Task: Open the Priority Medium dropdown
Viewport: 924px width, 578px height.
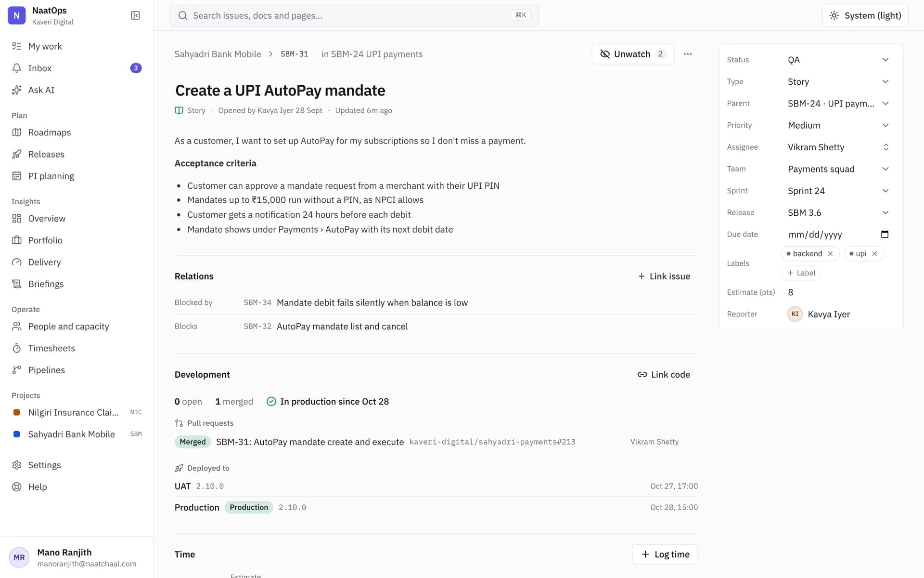Action: (838, 125)
